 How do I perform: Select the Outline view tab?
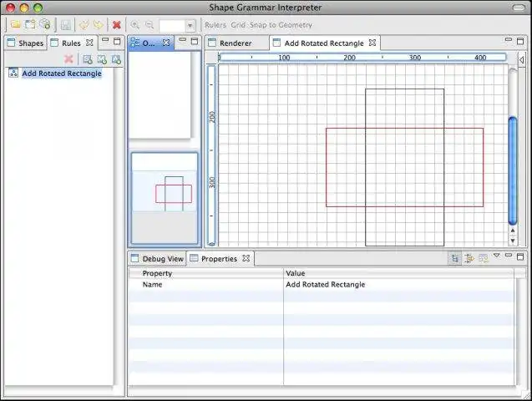pos(149,43)
